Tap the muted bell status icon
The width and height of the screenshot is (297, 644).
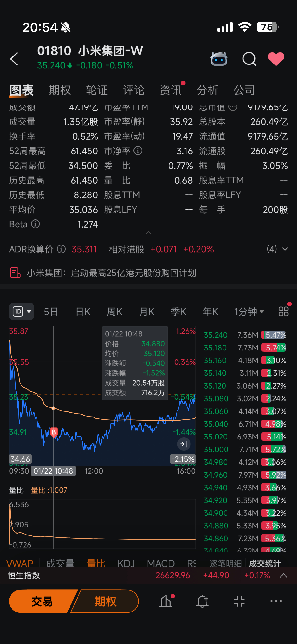tap(66, 27)
